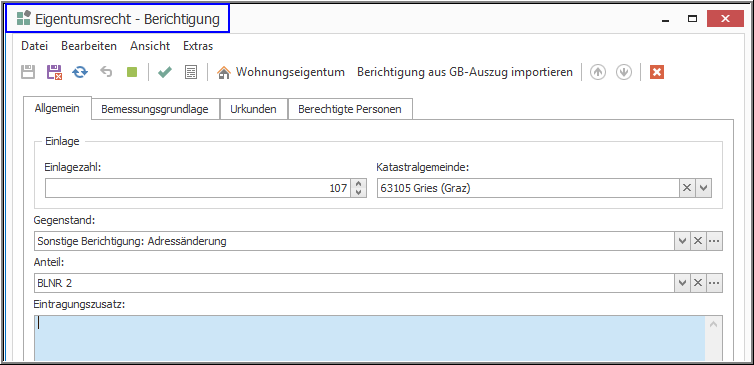
Task: Click the green checkmark validate icon
Action: click(x=165, y=72)
